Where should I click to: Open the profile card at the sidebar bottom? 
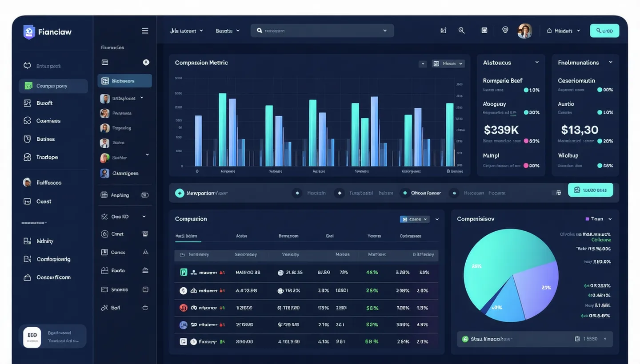tap(52, 336)
